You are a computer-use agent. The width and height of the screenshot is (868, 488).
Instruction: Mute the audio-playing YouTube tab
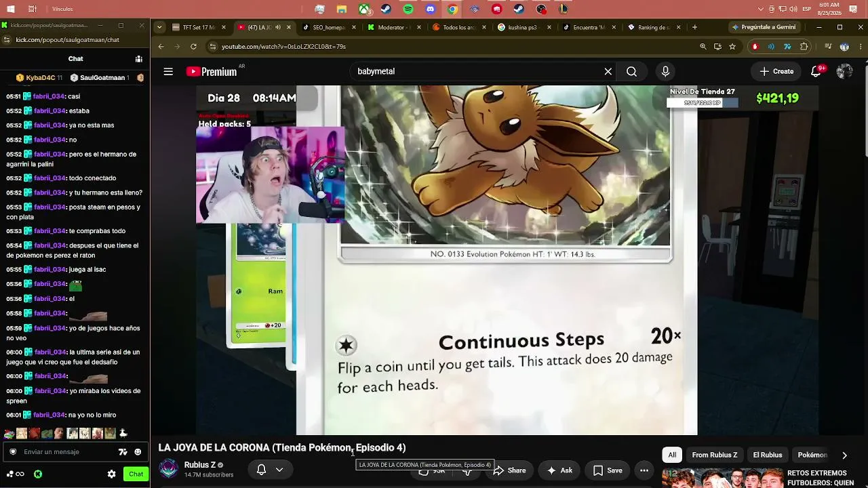[x=278, y=28]
